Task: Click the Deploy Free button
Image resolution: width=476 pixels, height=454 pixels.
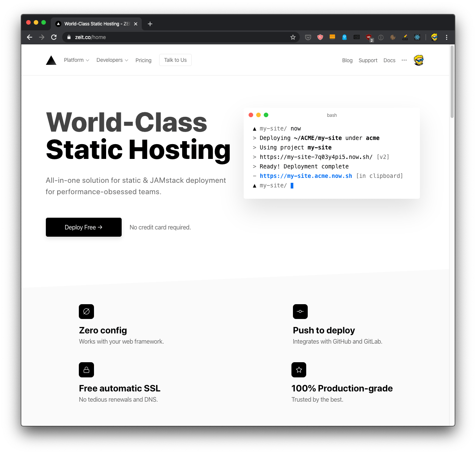Action: [84, 227]
